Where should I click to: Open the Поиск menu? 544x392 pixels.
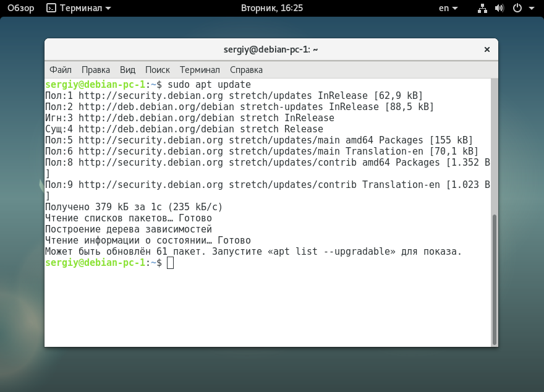158,70
